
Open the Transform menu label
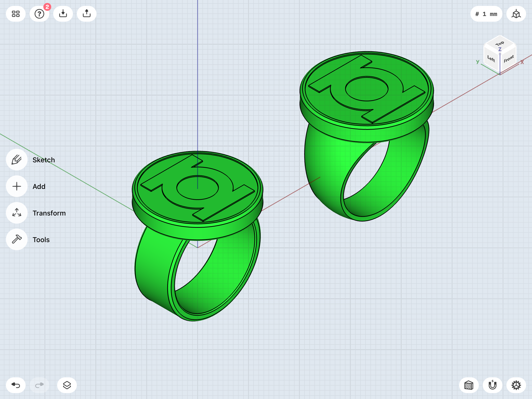(x=49, y=213)
